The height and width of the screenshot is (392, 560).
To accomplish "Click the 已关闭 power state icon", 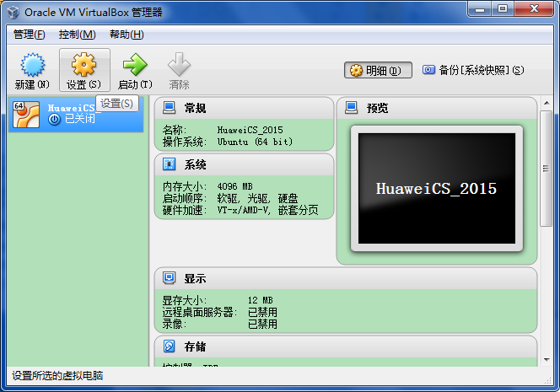I will (x=54, y=119).
